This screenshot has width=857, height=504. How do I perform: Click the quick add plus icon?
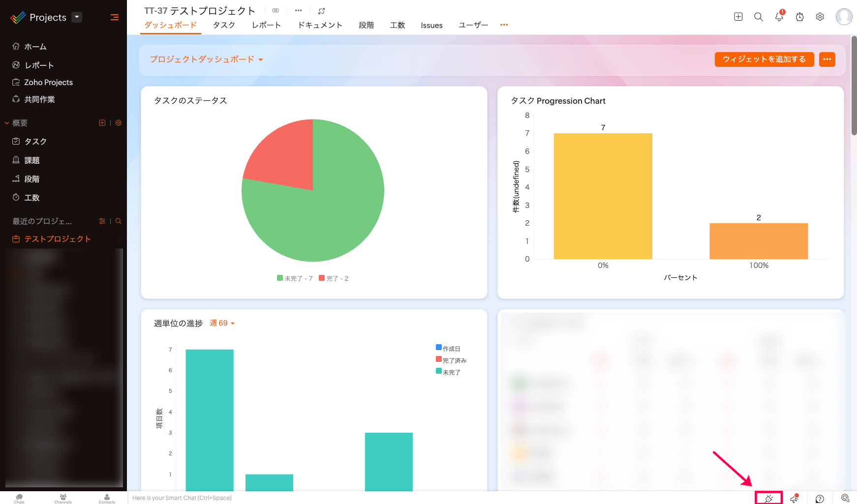pyautogui.click(x=738, y=17)
